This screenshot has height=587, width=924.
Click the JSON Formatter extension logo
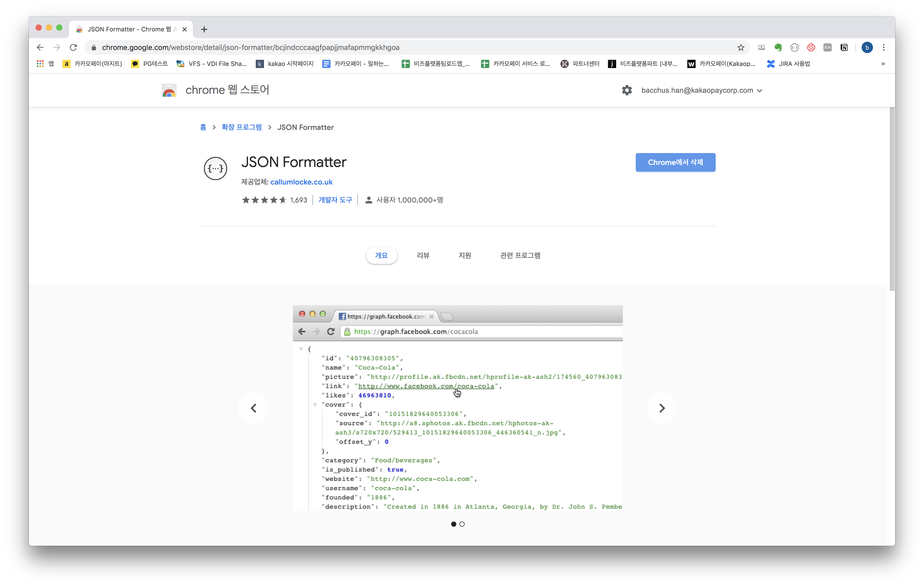click(215, 169)
